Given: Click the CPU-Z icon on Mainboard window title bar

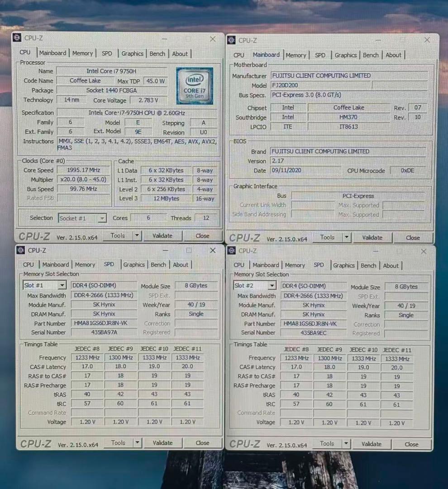Looking at the screenshot, I should point(231,41).
